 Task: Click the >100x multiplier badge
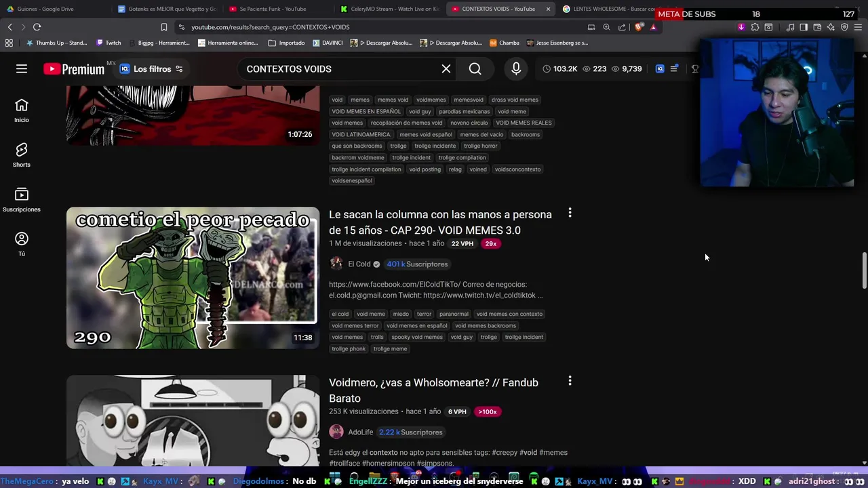(x=488, y=412)
